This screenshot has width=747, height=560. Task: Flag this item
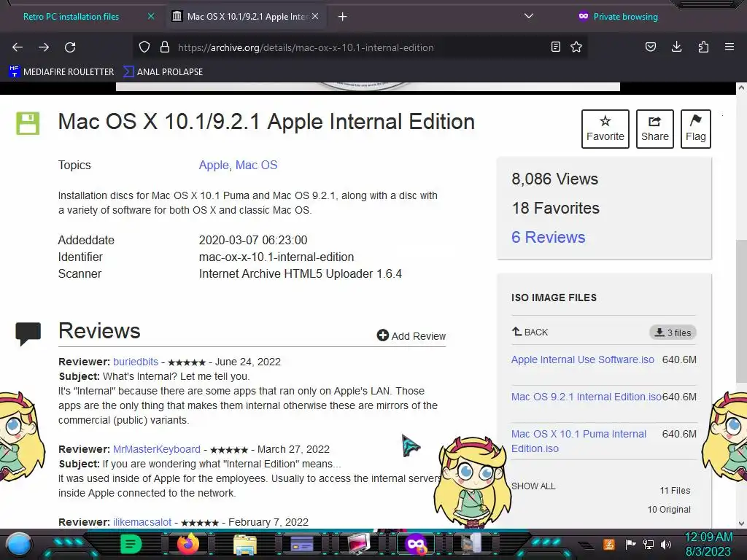pyautogui.click(x=695, y=129)
